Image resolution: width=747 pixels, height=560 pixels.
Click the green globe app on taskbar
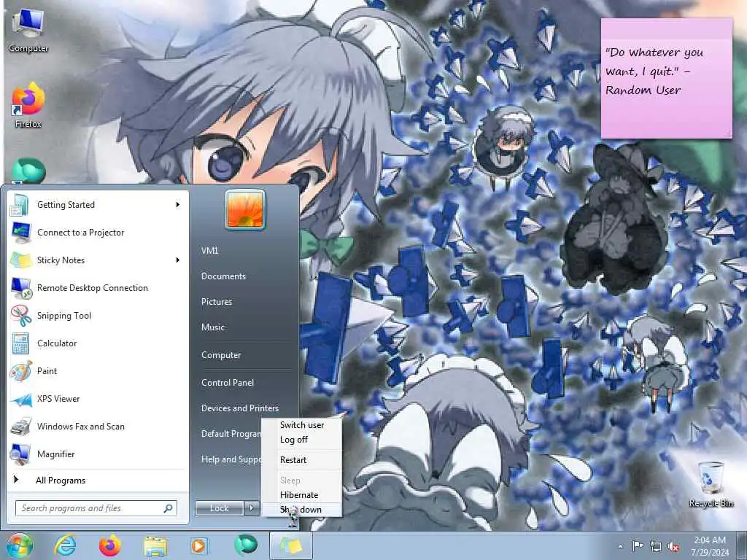[245, 545]
